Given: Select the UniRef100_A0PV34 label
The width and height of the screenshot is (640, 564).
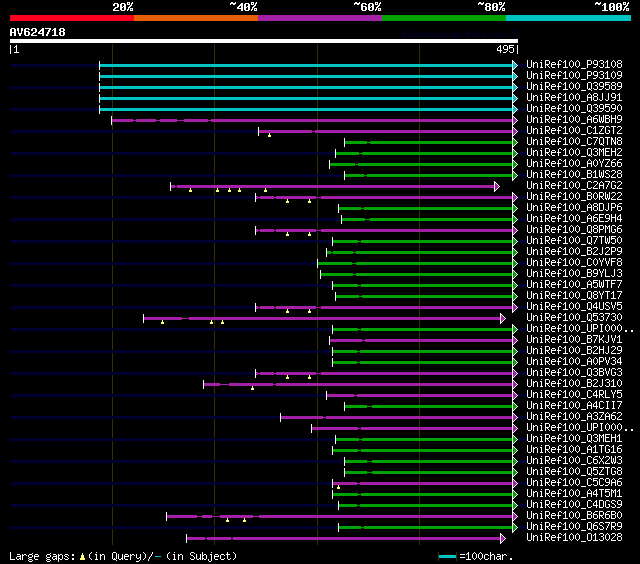Looking at the screenshot, I should pos(574,362).
